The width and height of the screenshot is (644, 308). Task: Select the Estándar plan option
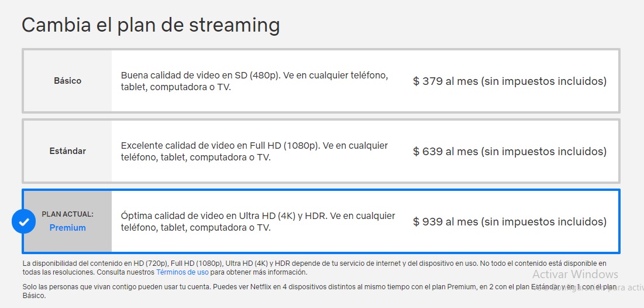321,151
